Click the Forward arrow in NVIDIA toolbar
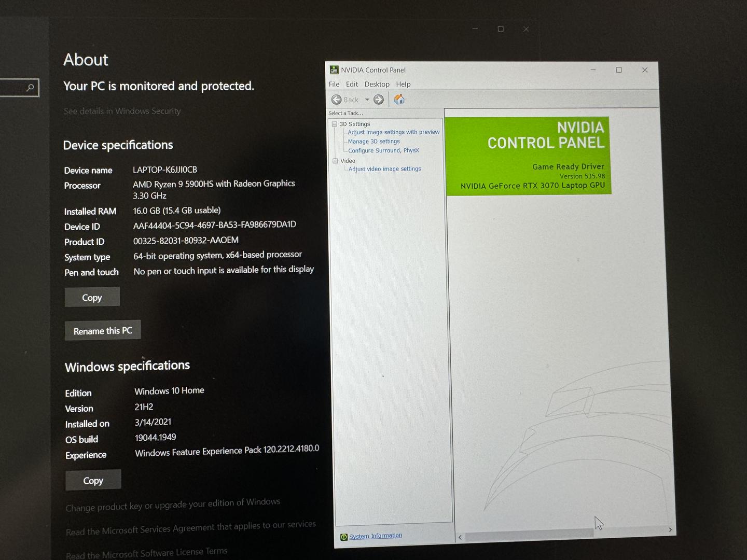Screen dimensions: 747x560 point(379,100)
